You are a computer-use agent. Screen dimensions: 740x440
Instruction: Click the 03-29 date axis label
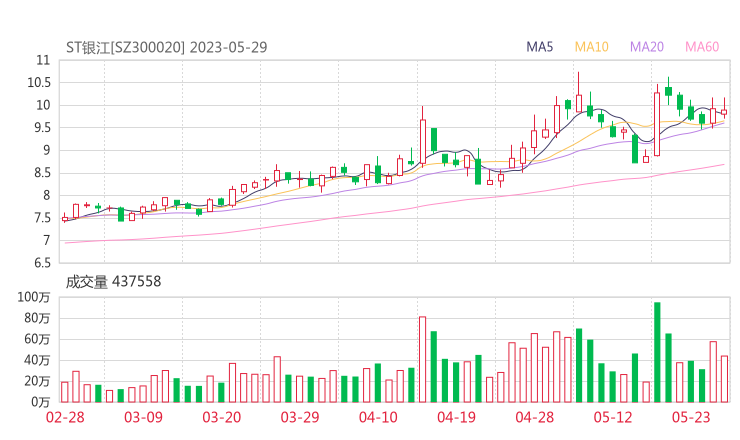pyautogui.click(x=300, y=418)
